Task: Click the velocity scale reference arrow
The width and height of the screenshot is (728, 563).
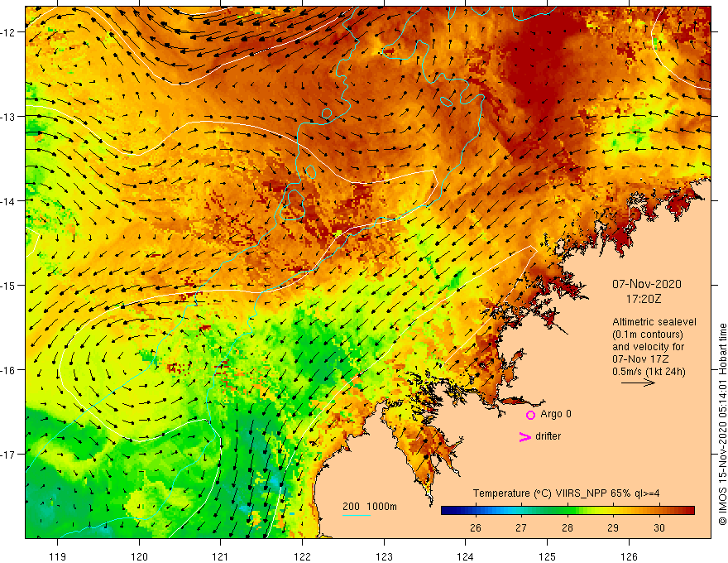Action: (638, 383)
